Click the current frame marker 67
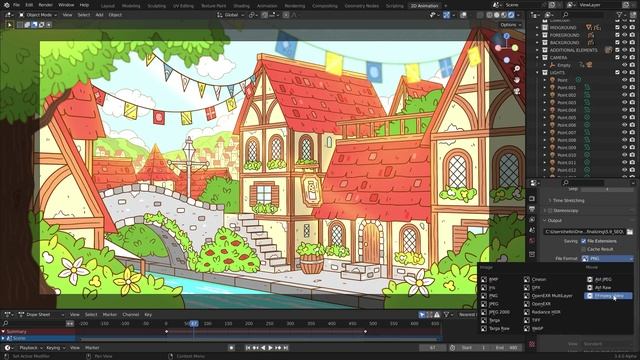This screenshot has width=640, height=360. pyautogui.click(x=194, y=323)
